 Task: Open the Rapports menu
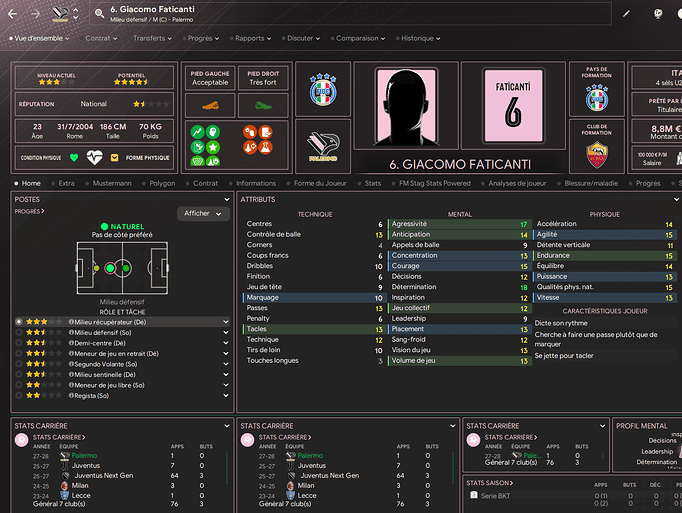pos(253,38)
